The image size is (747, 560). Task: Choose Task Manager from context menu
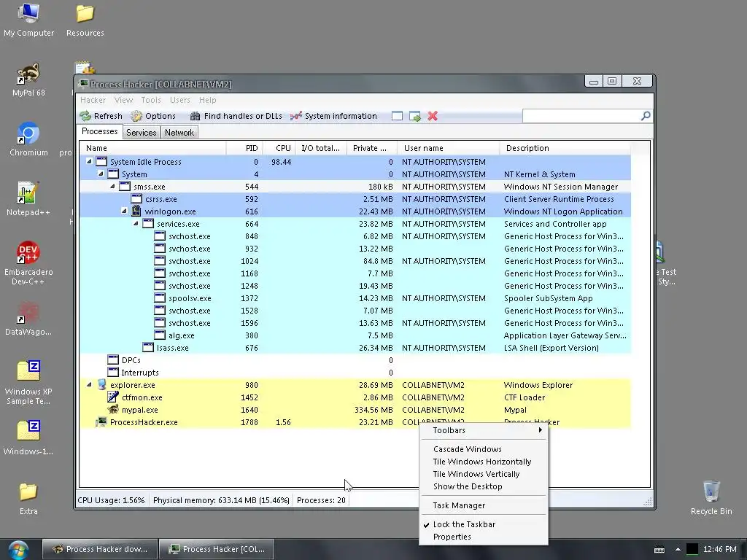484,506
